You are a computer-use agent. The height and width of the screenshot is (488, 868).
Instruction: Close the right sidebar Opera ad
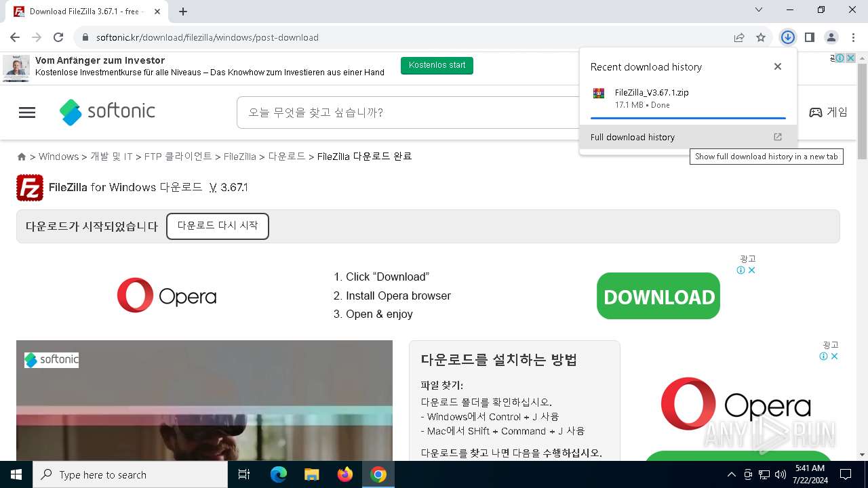click(x=834, y=357)
